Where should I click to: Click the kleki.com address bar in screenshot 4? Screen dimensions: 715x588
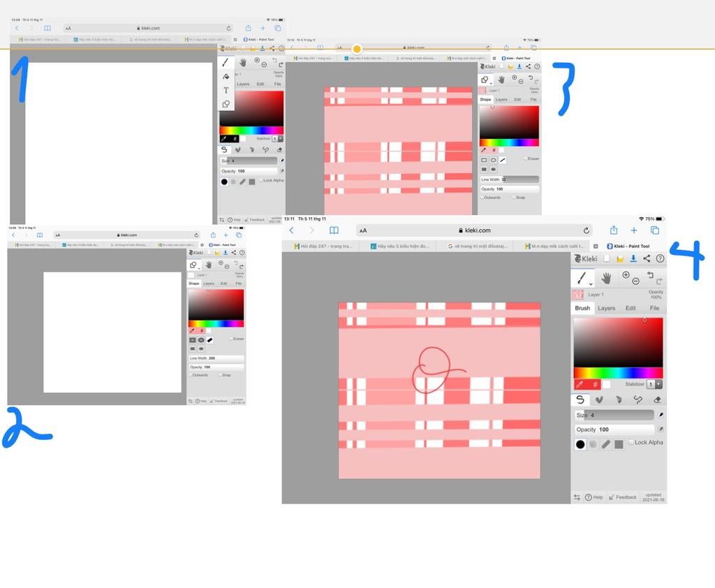click(474, 230)
